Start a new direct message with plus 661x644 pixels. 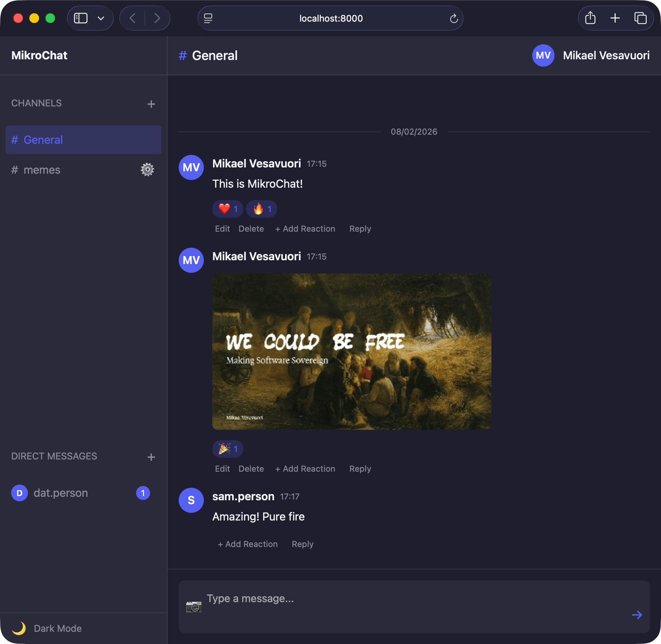[151, 457]
